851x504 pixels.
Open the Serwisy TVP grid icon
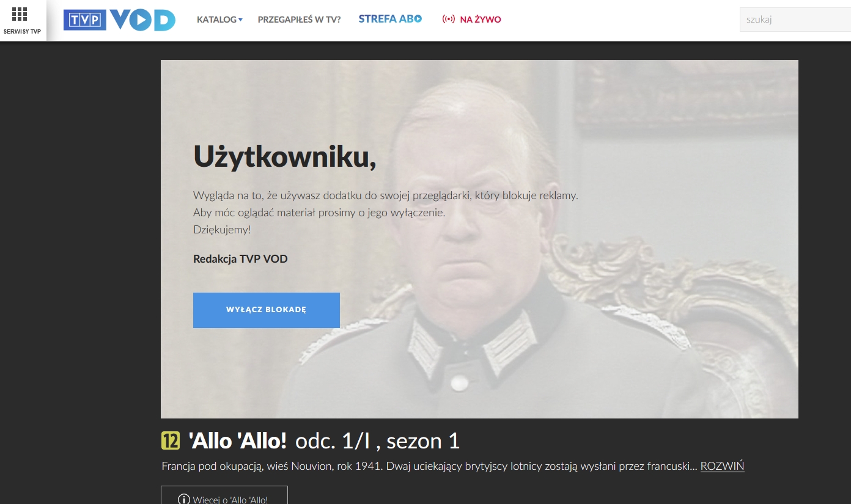pyautogui.click(x=20, y=15)
